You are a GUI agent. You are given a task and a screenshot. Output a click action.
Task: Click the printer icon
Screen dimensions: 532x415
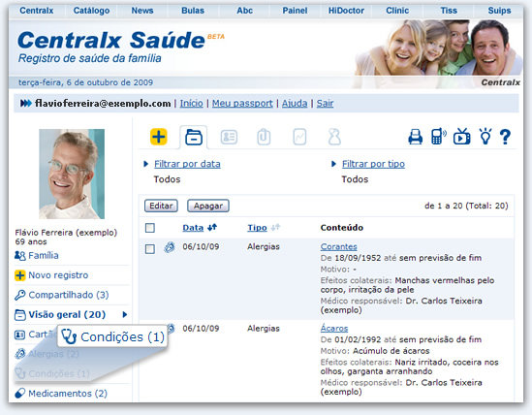[x=416, y=137]
